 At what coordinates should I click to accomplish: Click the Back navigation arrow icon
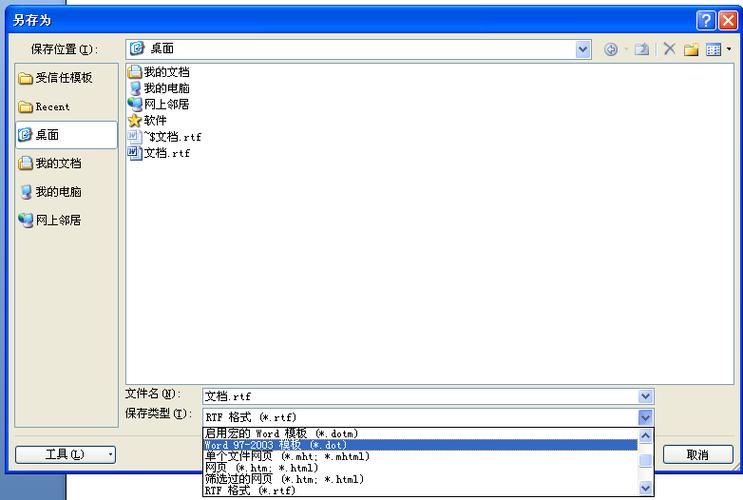[x=611, y=49]
